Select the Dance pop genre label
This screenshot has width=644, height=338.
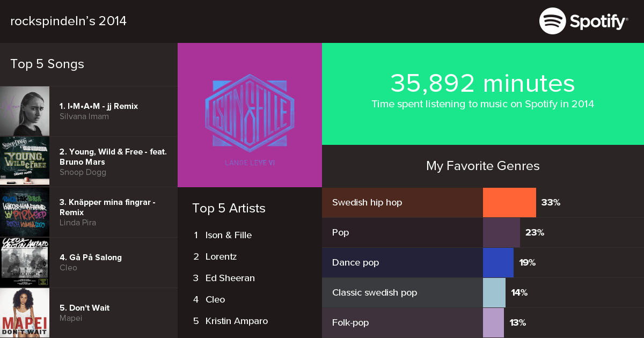pos(356,262)
